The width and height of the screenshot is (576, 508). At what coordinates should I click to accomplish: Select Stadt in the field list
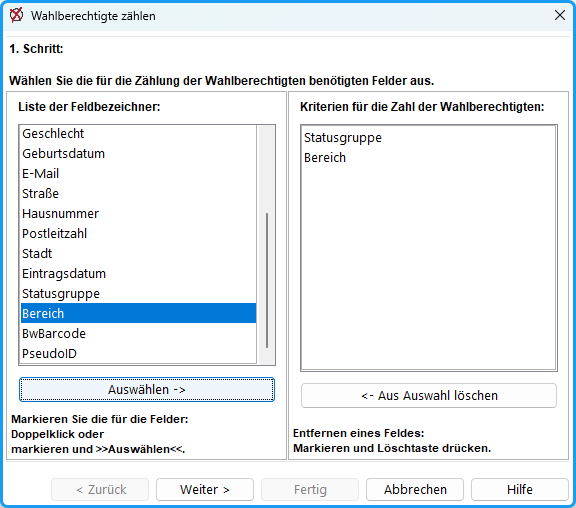coord(138,253)
